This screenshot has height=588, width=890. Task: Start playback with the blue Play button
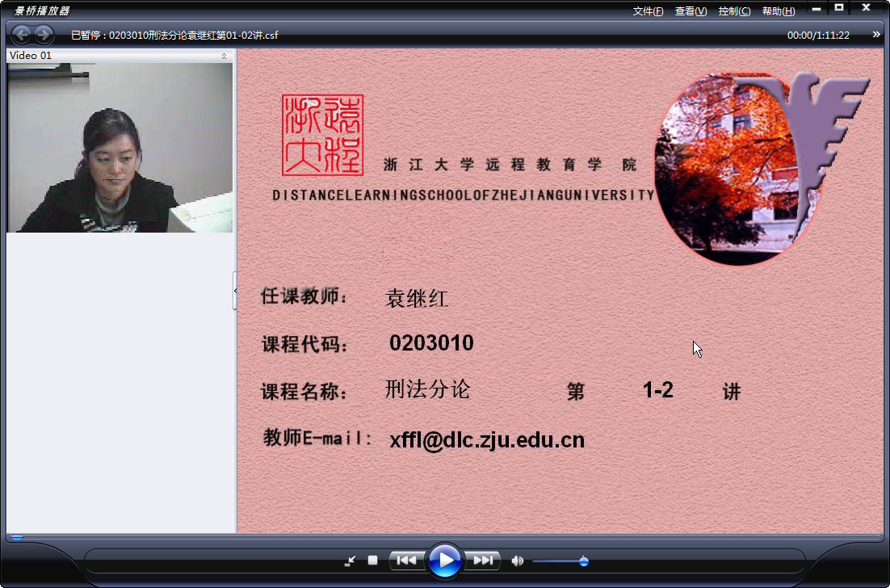coord(444,561)
